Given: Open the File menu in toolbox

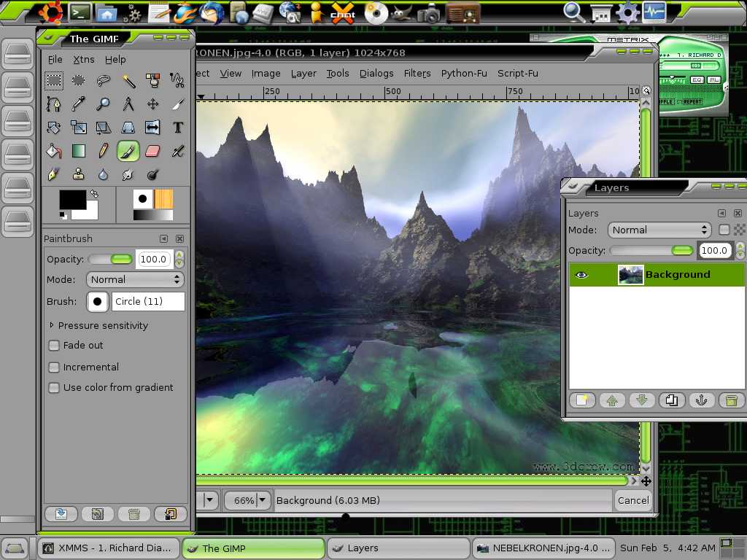Looking at the screenshot, I should point(55,60).
